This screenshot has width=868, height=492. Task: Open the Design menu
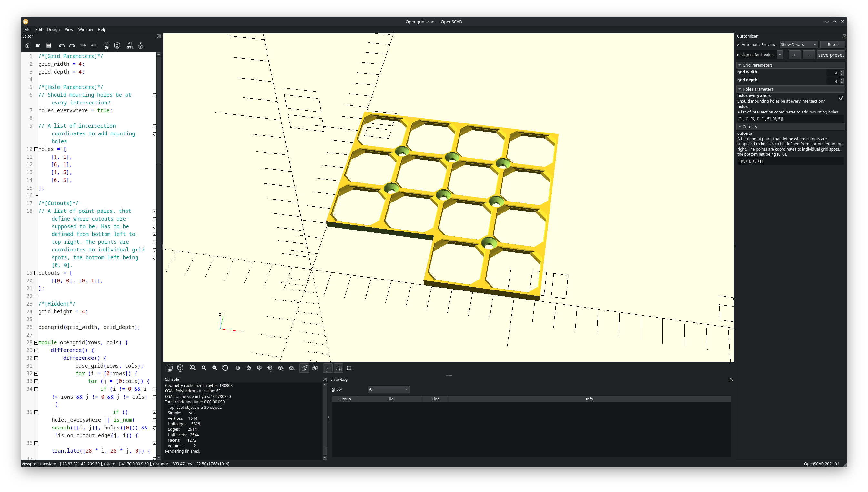click(54, 30)
